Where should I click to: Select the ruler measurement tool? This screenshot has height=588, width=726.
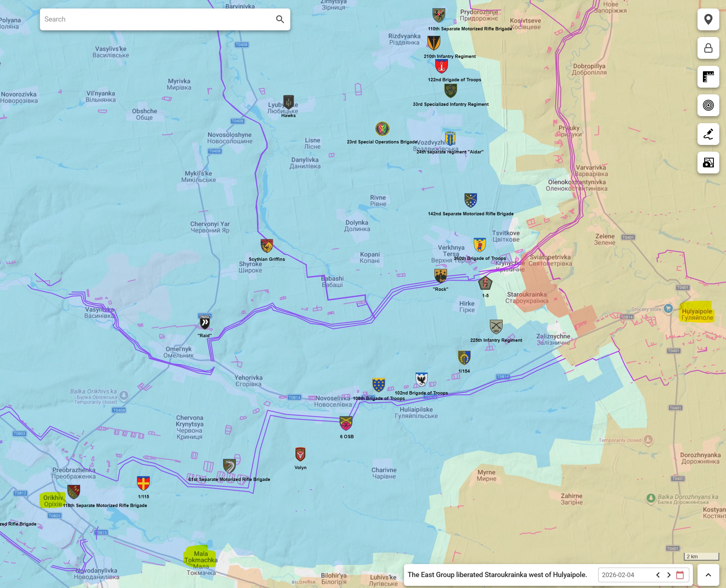click(708, 77)
